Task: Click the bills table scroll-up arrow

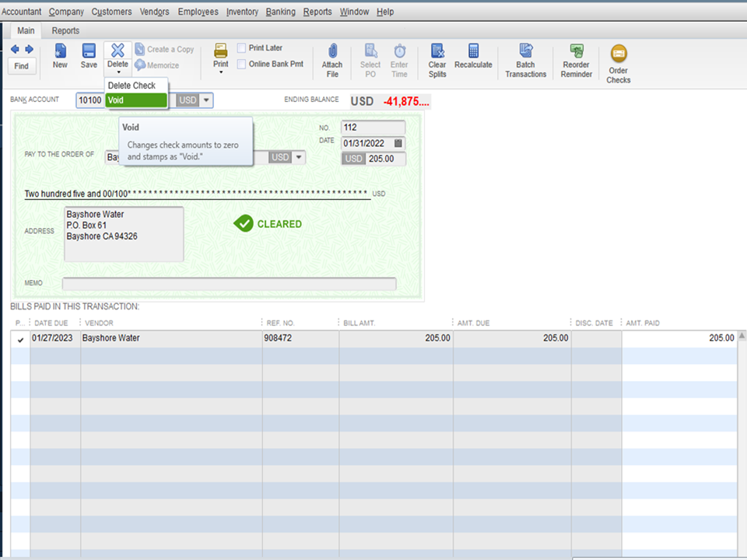Action: click(742, 336)
